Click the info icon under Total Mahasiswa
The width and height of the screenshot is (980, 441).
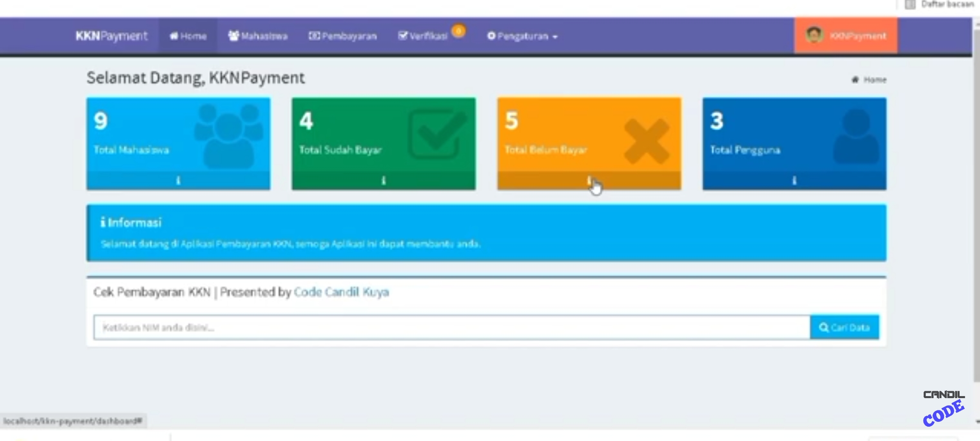(x=178, y=180)
